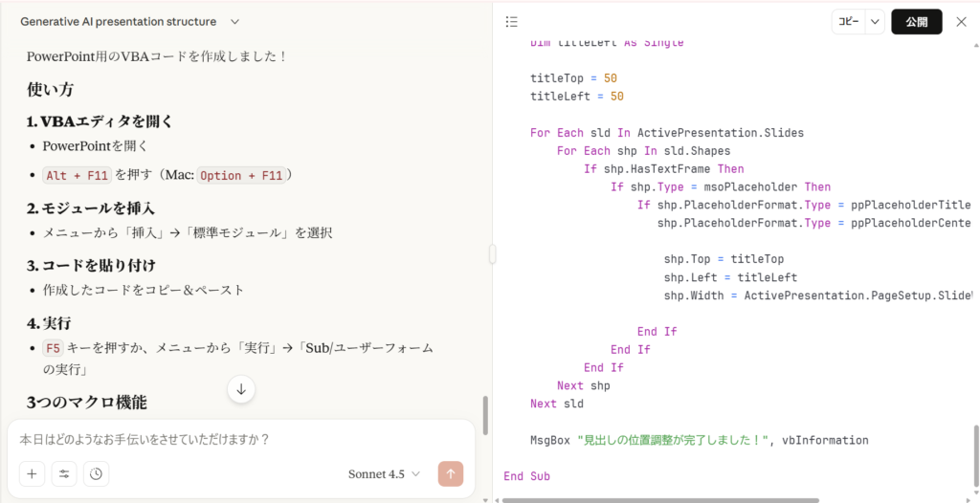Click the scroll-to-bottom down arrow in chat

(241, 388)
